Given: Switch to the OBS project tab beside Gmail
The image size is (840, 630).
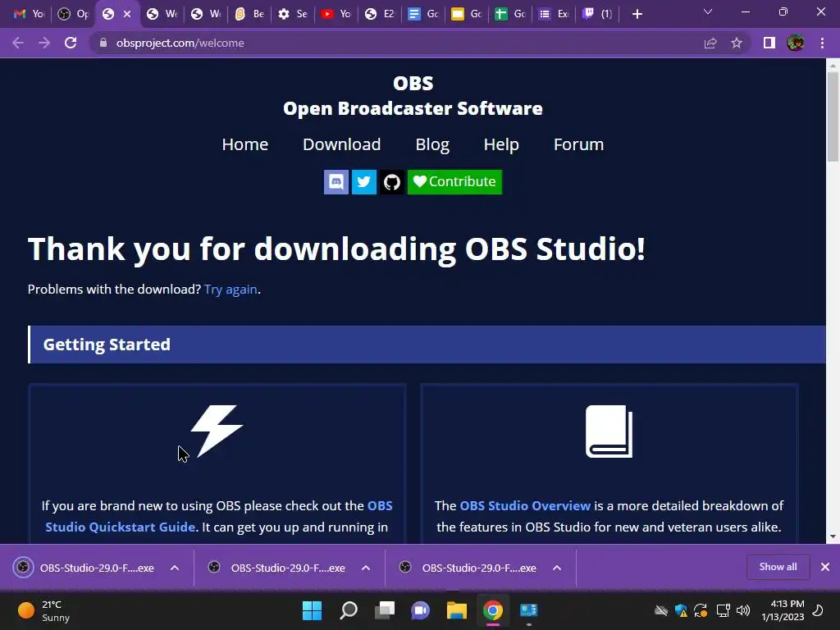Looking at the screenshot, I should pos(73,14).
